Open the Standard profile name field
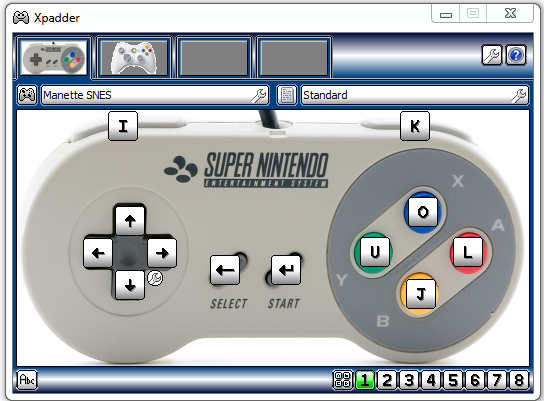Screen dimensions: 544x401 (414, 95)
